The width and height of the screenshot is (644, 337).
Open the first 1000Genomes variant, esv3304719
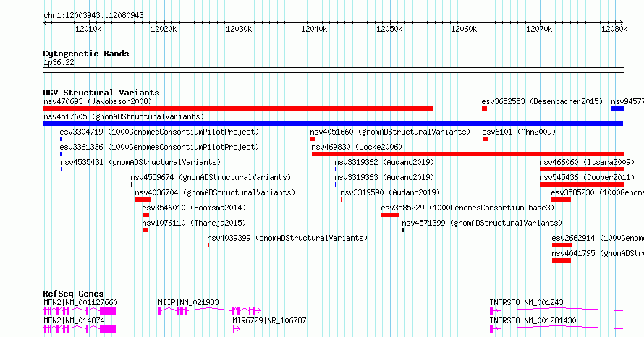pos(159,132)
